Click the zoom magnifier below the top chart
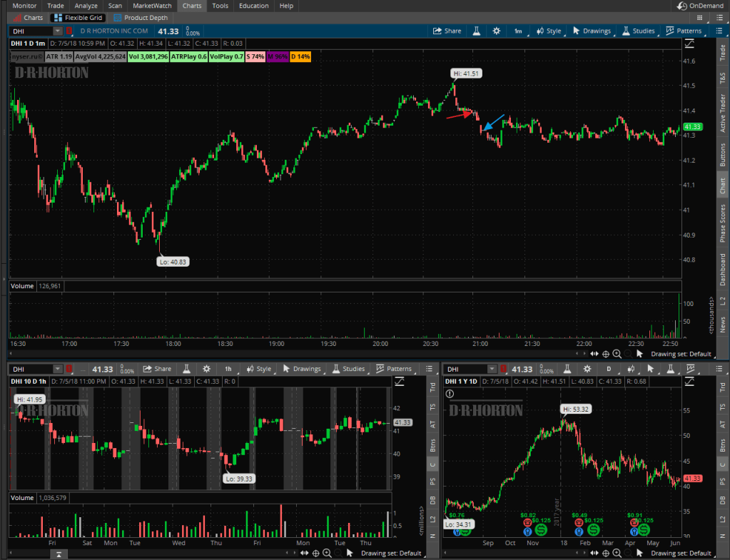The image size is (730, 560). point(618,353)
